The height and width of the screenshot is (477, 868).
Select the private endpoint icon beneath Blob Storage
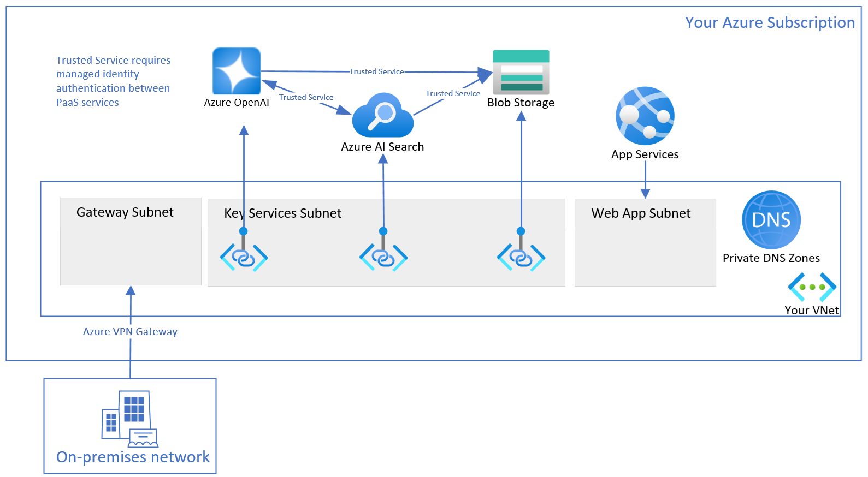(521, 257)
